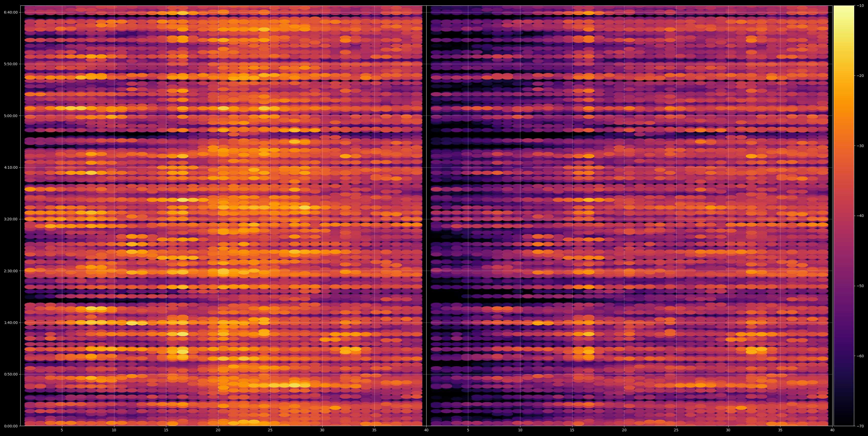
Task: Click x-axis label 20 under right heatmap
Action: (x=624, y=430)
